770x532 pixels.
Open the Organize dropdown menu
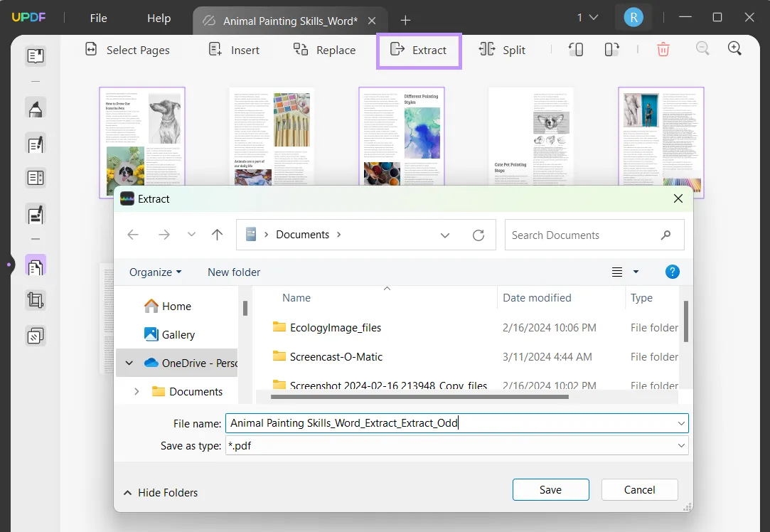point(155,272)
